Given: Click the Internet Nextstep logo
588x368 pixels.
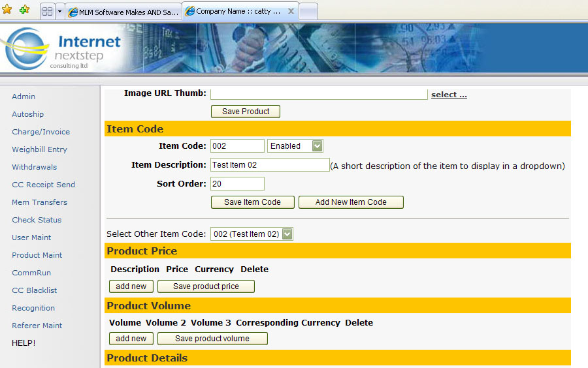Looking at the screenshot, I should [x=62, y=49].
